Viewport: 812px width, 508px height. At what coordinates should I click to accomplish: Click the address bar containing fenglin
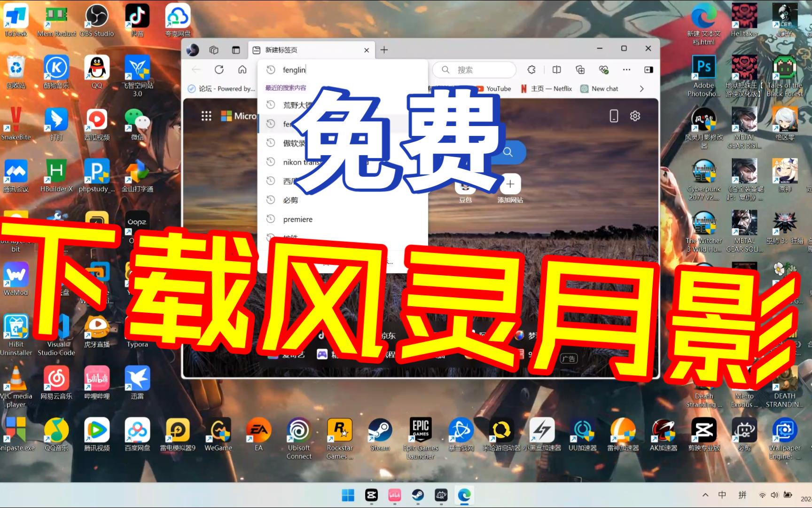(329, 69)
